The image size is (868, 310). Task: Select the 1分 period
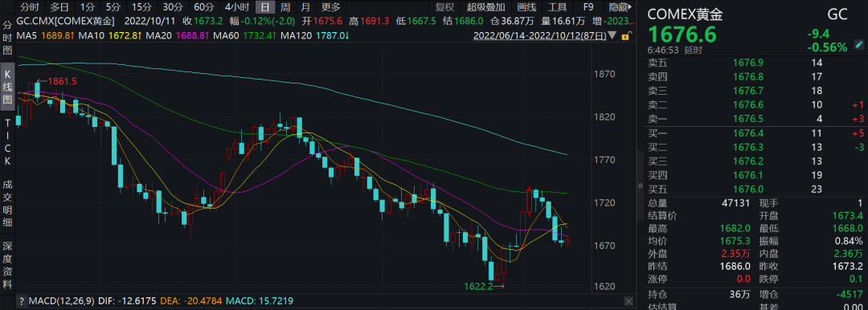pyautogui.click(x=87, y=7)
